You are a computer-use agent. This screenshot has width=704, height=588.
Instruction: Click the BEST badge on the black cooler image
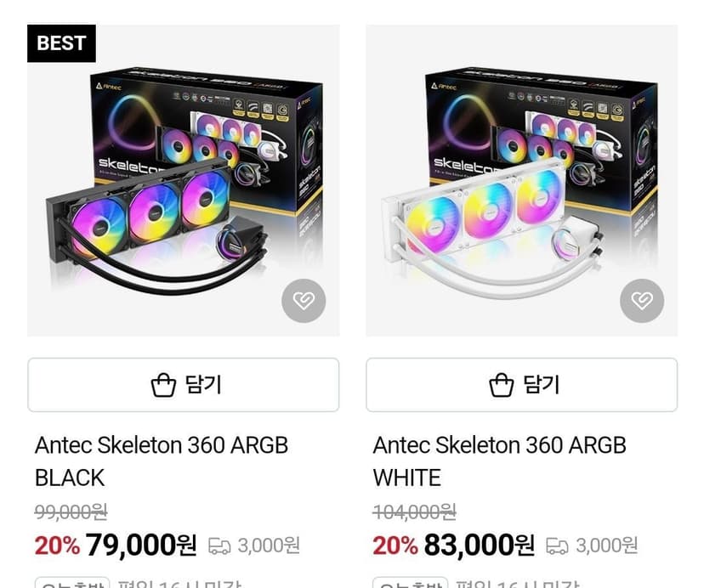61,43
